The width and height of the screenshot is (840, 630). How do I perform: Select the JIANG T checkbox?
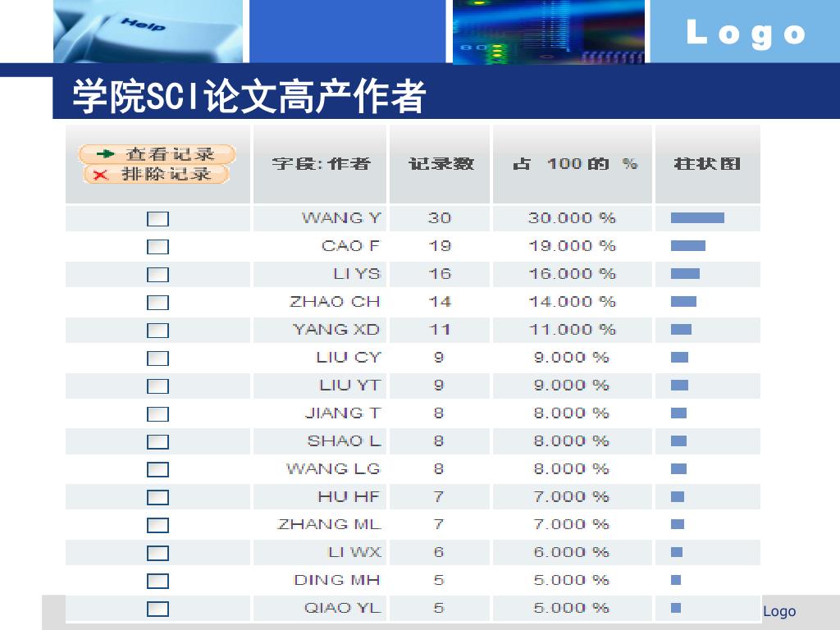click(x=158, y=413)
